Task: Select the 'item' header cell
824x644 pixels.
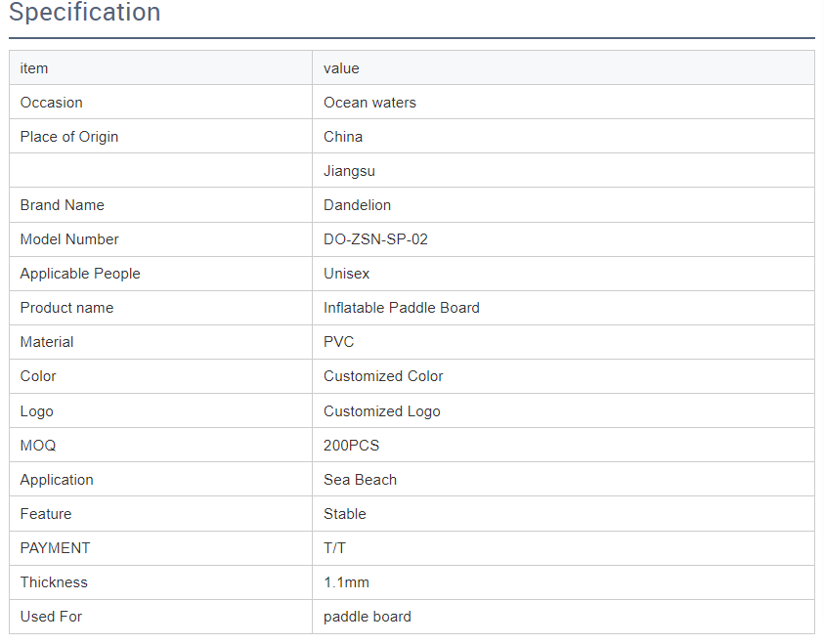Action: click(34, 68)
